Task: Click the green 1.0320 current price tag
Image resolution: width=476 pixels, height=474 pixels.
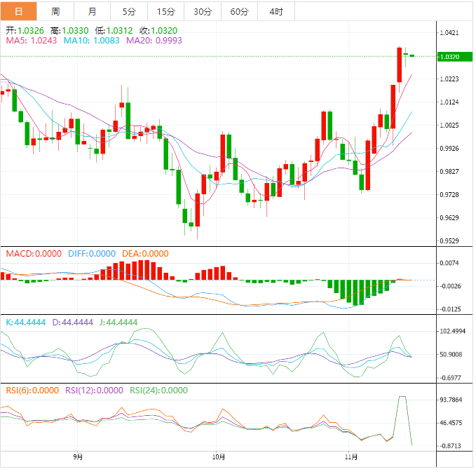Action: pyautogui.click(x=454, y=57)
